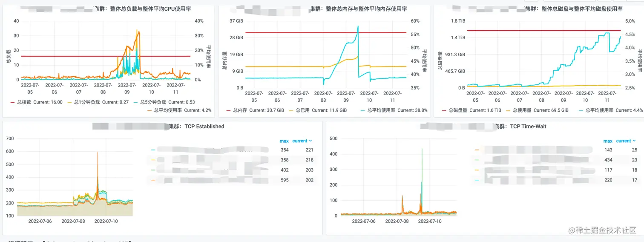Select TCP Time-Wait current value 25
Screen dimensions: 644x242
(x=635, y=150)
